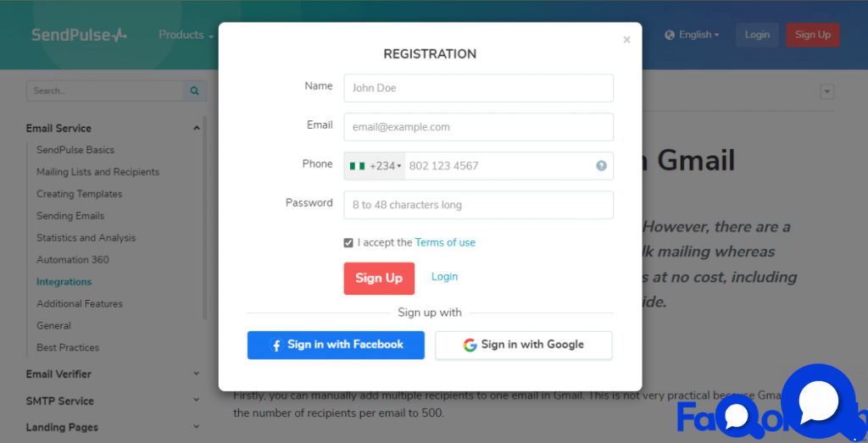
Task: Click the Login link beside Sign Up
Action: (x=444, y=276)
